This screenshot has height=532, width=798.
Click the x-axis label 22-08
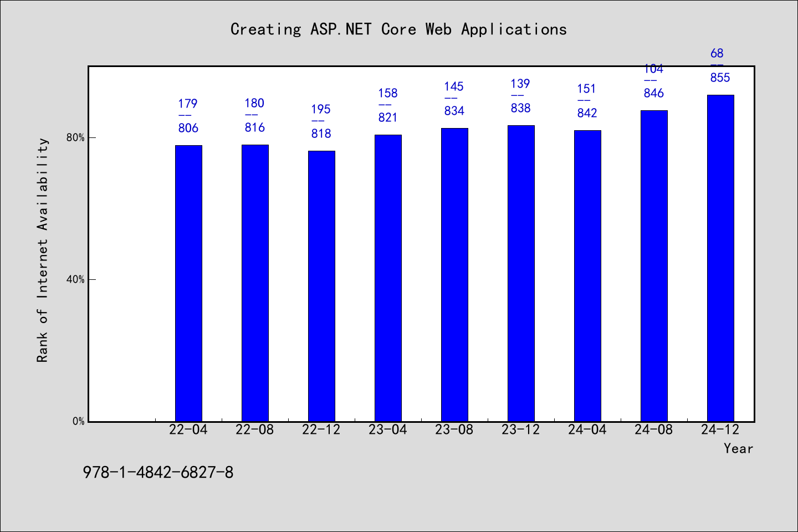tap(255, 429)
